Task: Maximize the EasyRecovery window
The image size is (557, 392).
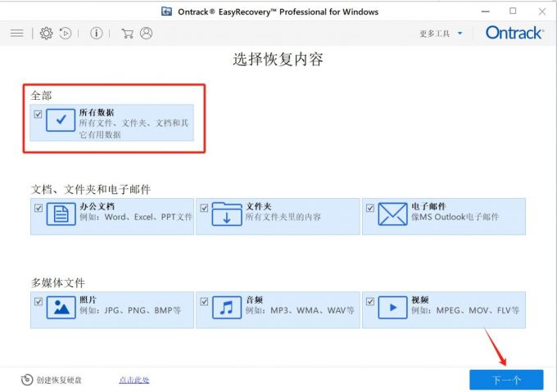Action: [513, 11]
